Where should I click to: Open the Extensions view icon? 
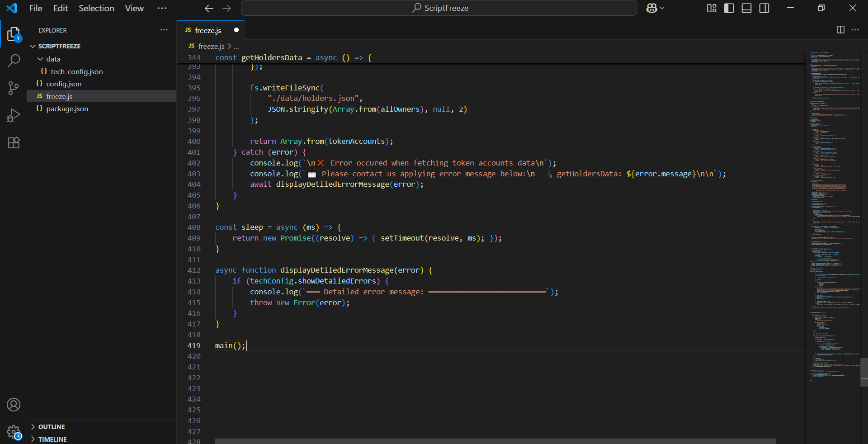14,143
